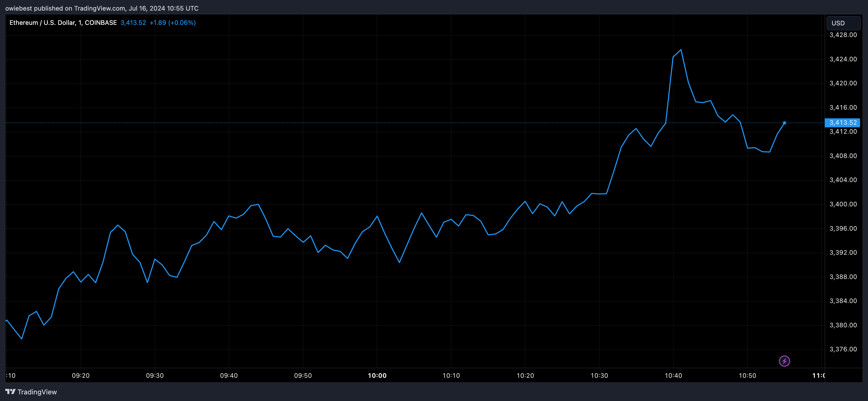Click the 10:00 time axis label
This screenshot has width=868, height=401.
(x=377, y=375)
